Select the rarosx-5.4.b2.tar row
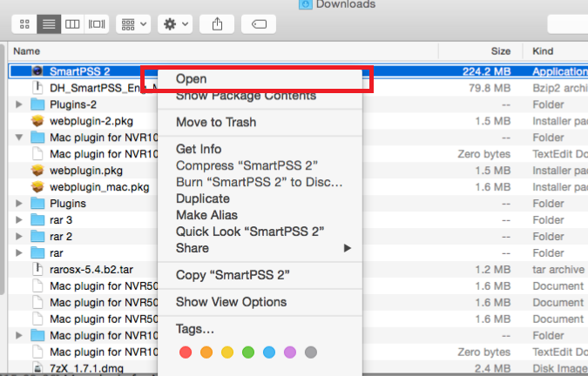The width and height of the screenshot is (588, 376). click(x=298, y=269)
